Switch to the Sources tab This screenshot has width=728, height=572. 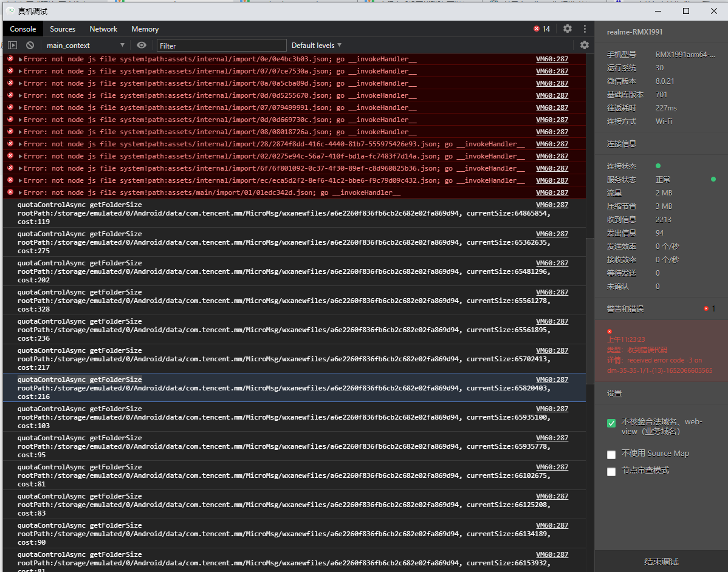63,29
